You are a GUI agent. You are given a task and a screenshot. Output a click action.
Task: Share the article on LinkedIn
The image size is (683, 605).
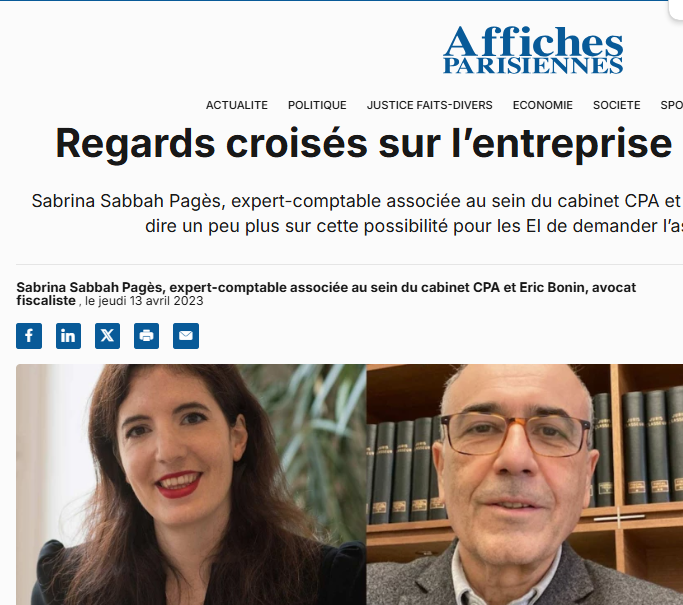point(68,336)
